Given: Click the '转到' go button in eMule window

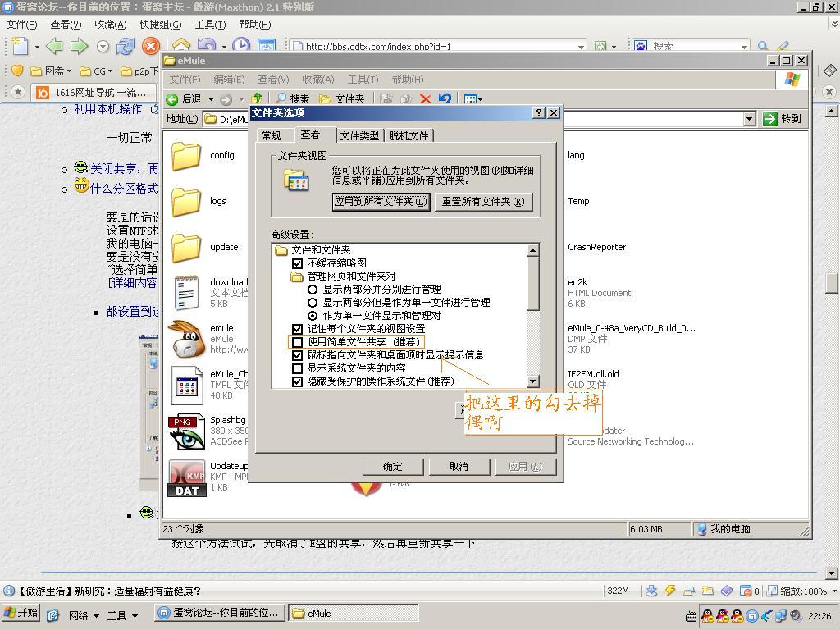Looking at the screenshot, I should click(783, 118).
